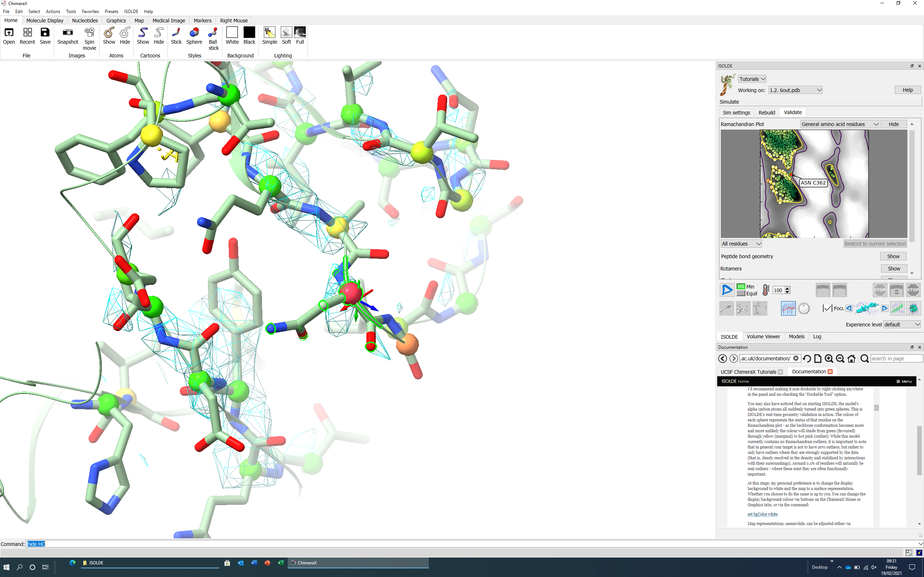Click the Soft lighting icon
Screen dimensions: 924x577
tap(286, 33)
